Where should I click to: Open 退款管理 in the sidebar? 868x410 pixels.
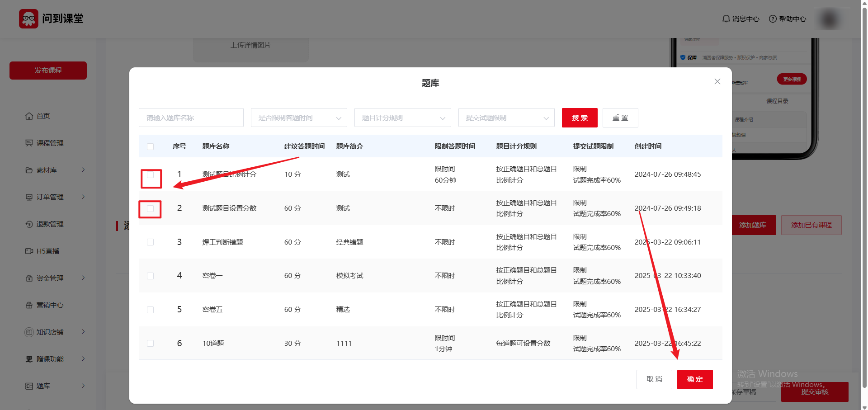pyautogui.click(x=50, y=224)
